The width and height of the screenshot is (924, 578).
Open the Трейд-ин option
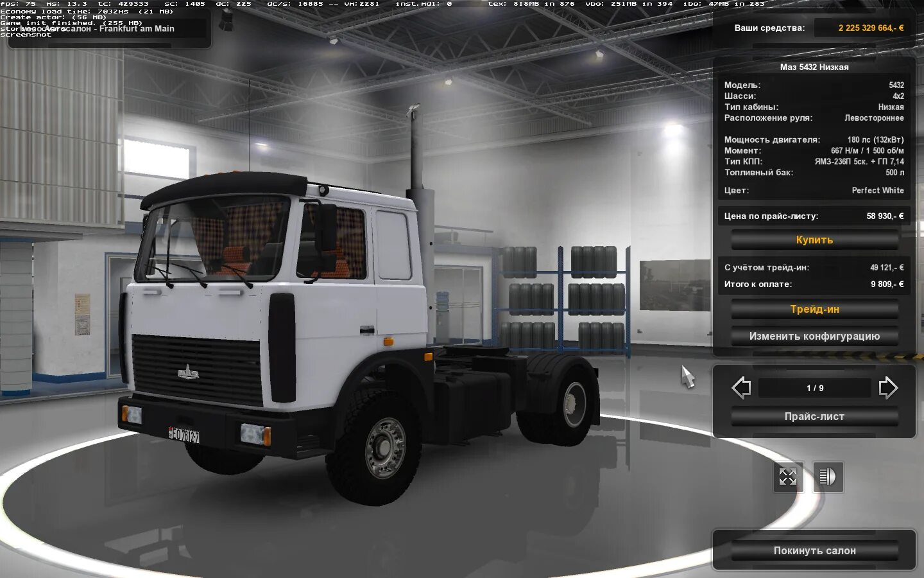coord(814,310)
